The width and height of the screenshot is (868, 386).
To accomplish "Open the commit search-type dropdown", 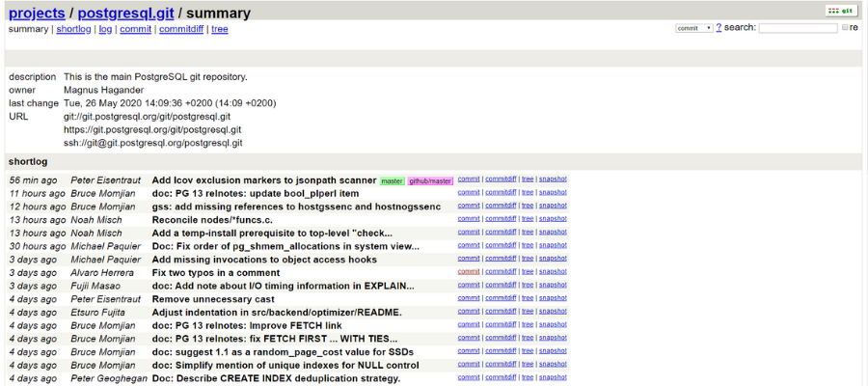I will pyautogui.click(x=694, y=28).
